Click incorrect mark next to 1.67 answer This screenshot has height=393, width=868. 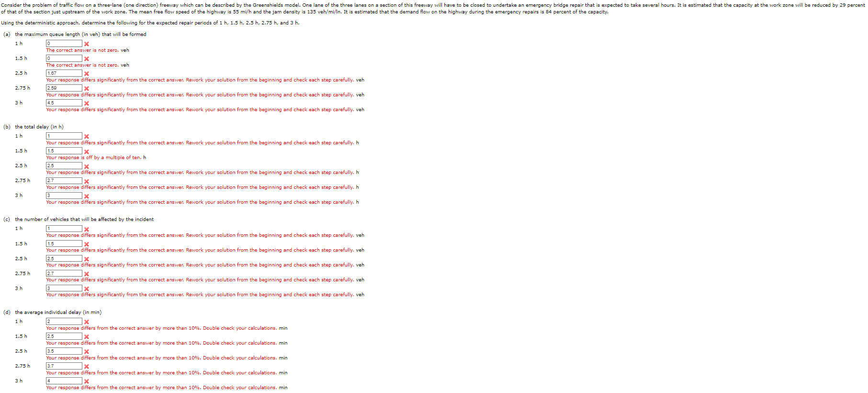pos(87,74)
